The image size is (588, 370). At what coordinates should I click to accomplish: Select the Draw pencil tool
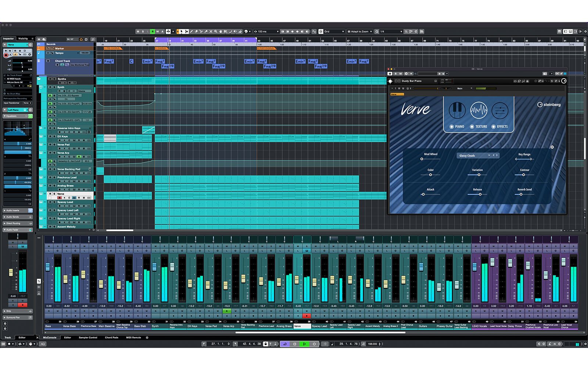click(x=191, y=32)
